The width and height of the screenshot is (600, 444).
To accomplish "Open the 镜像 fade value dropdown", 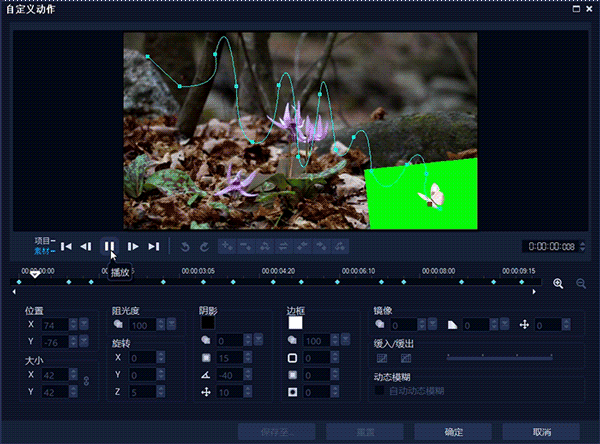I will 505,324.
